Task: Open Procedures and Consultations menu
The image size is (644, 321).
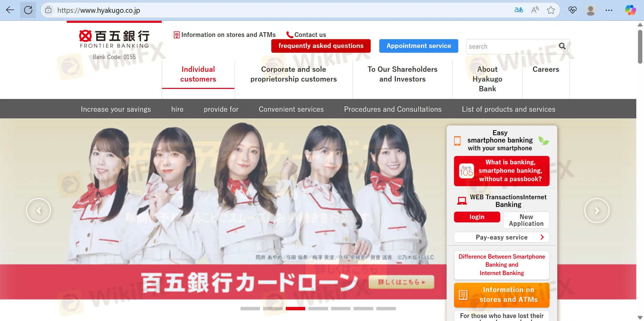Action: click(x=393, y=109)
